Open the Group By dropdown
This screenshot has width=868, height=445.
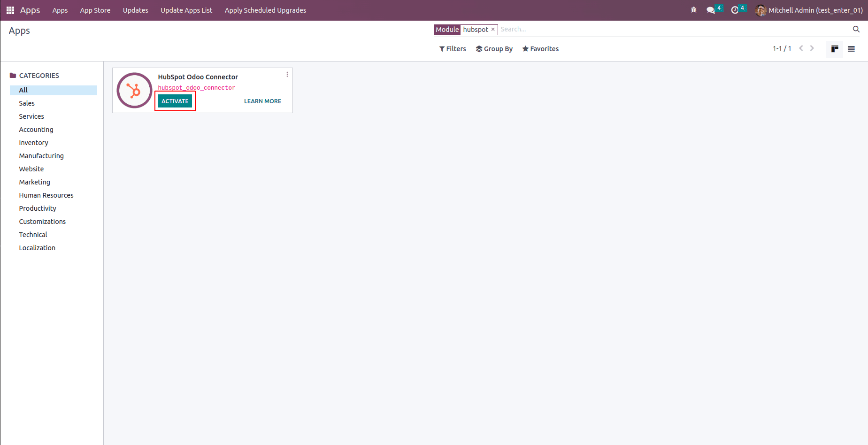click(x=494, y=49)
